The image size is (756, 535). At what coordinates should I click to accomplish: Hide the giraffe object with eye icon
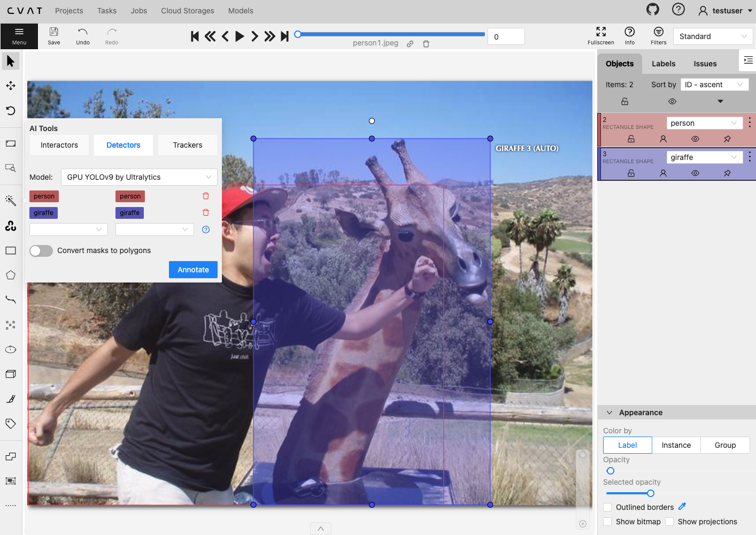tap(695, 173)
